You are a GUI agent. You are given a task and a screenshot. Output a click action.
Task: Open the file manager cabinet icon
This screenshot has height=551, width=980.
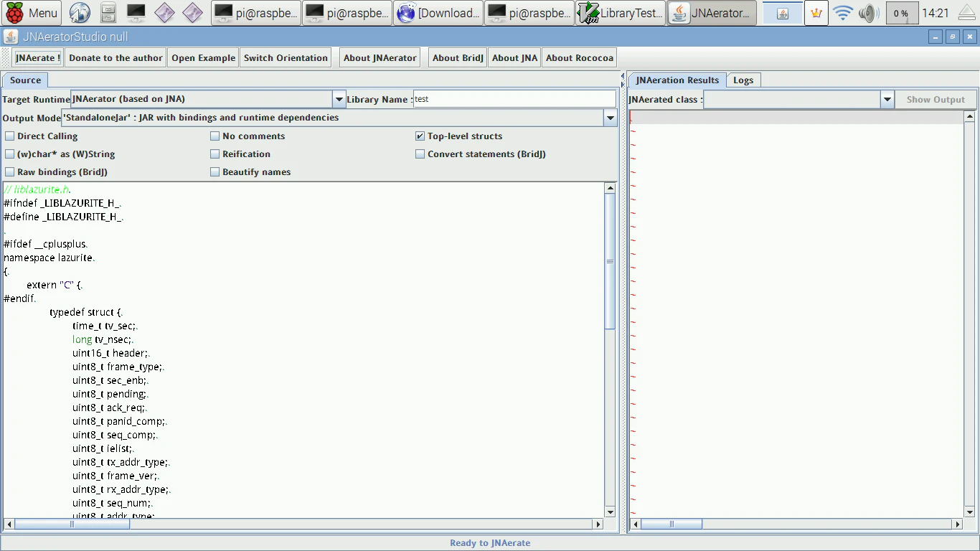108,13
